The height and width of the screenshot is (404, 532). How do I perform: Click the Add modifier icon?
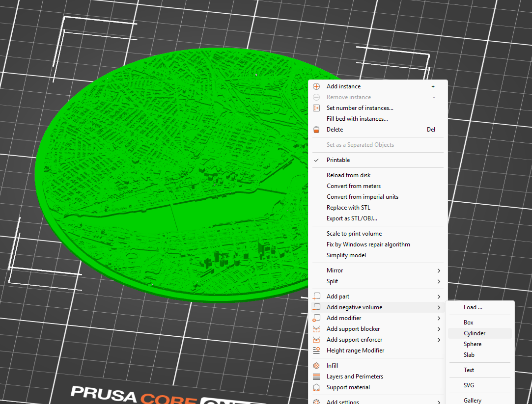click(316, 318)
